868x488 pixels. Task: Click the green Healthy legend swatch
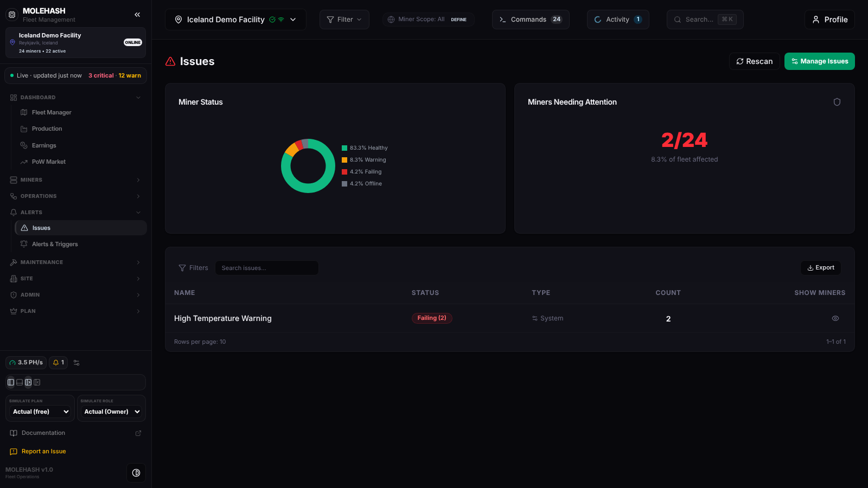pos(344,148)
